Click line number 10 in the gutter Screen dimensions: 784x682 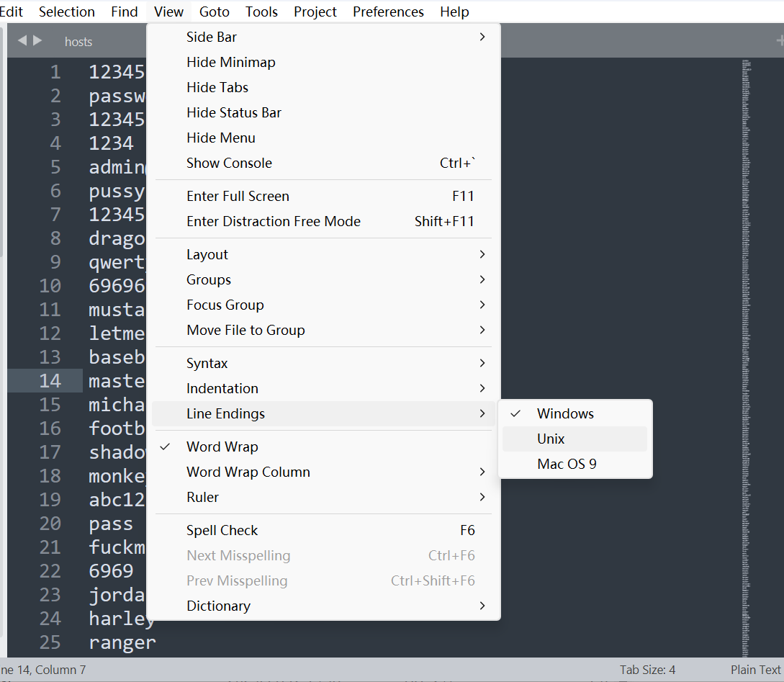point(50,285)
